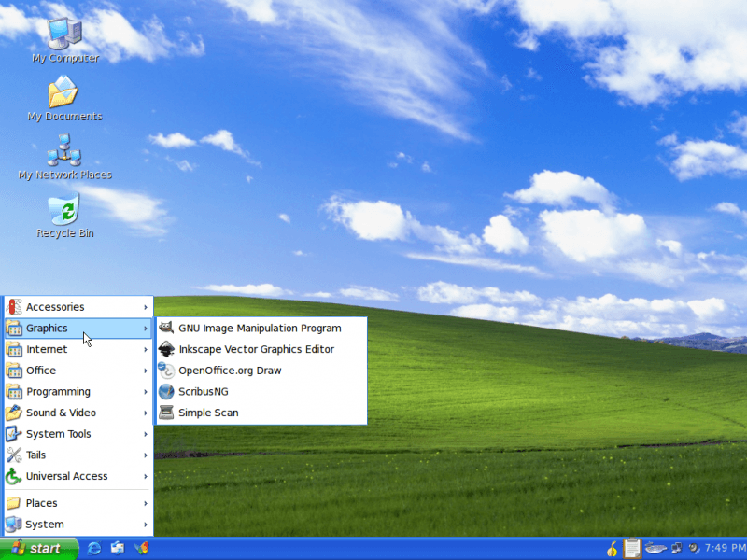Viewport: 747px width, 560px height.
Task: Open the clipboard applet in tray
Action: pos(632,548)
